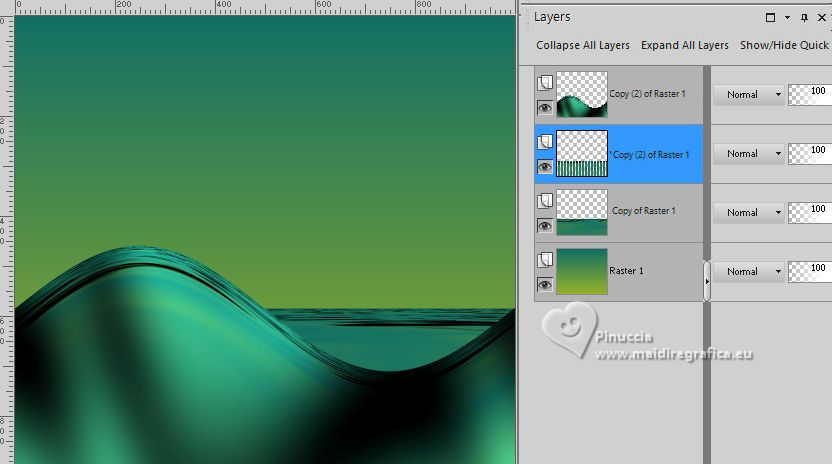Maximize the Layers palette
832x464 pixels.
click(x=770, y=18)
